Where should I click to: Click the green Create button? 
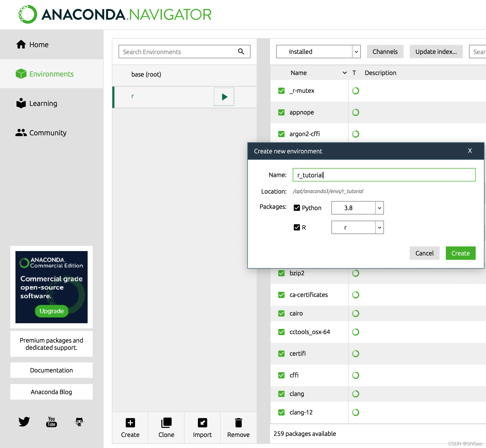click(460, 253)
